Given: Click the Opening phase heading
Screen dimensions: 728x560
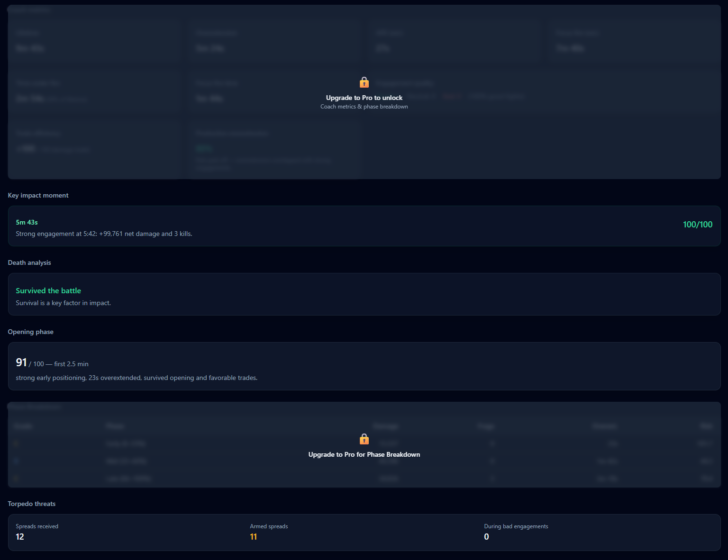Looking at the screenshot, I should [30, 332].
